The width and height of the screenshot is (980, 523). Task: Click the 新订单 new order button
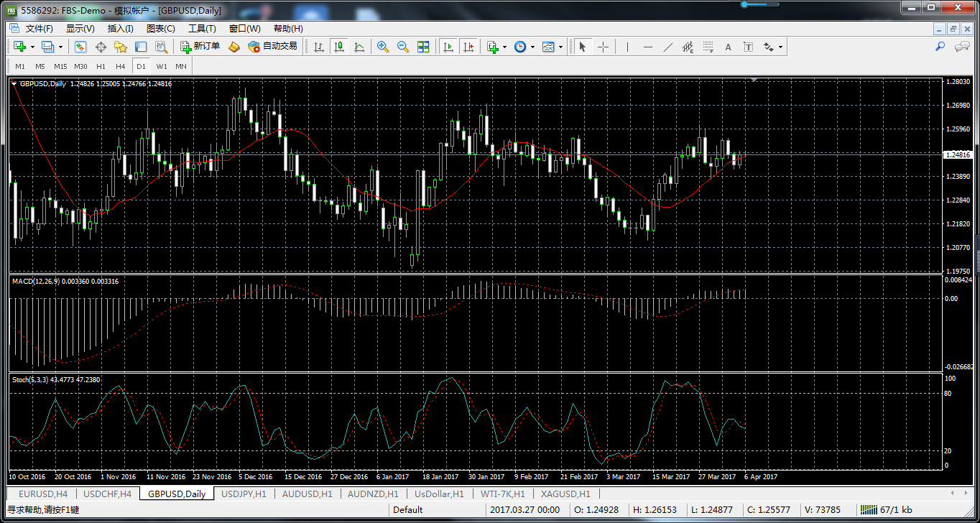(x=200, y=47)
